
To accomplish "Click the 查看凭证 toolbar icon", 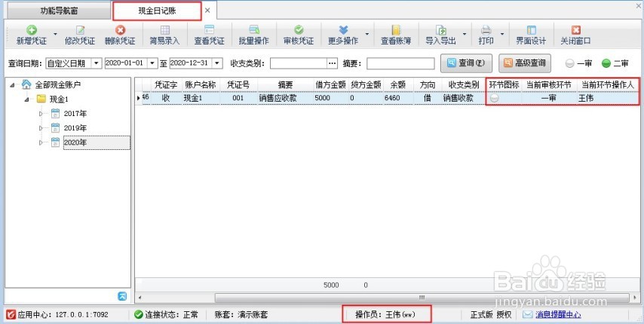I will click(210, 30).
